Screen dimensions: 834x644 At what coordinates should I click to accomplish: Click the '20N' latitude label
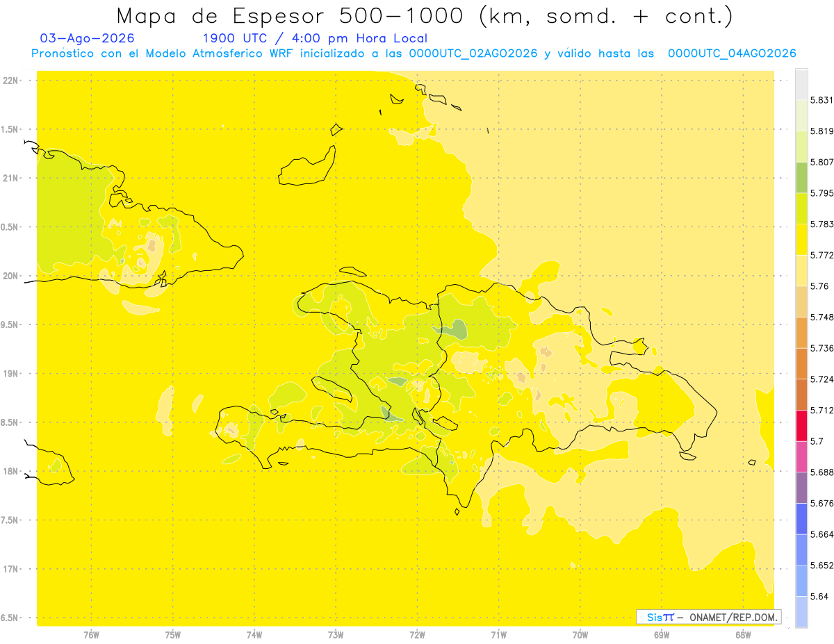pyautogui.click(x=10, y=276)
